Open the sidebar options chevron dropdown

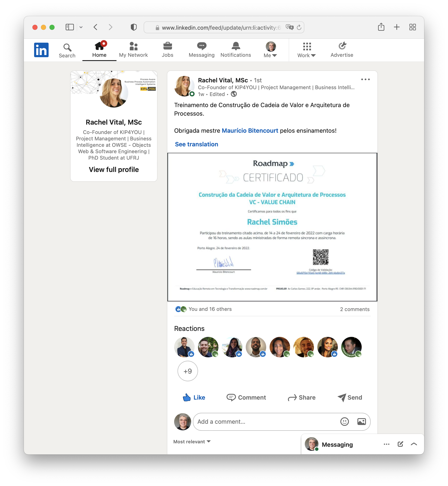pos(81,27)
